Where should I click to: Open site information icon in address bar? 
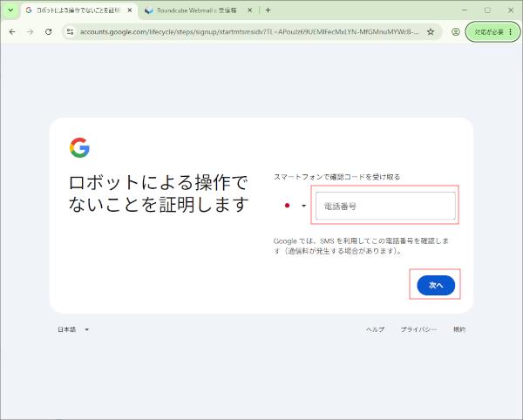[70, 31]
